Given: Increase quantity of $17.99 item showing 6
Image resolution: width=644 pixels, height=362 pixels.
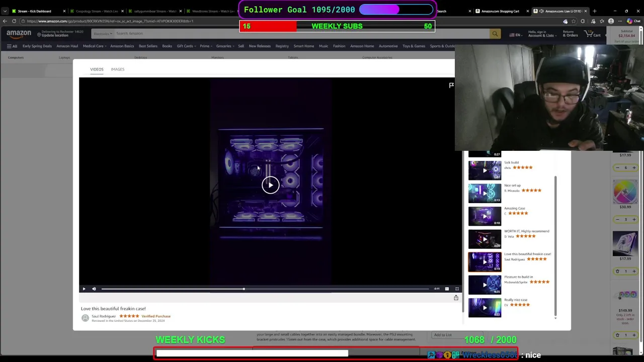Looking at the screenshot, I should pyautogui.click(x=634, y=167).
